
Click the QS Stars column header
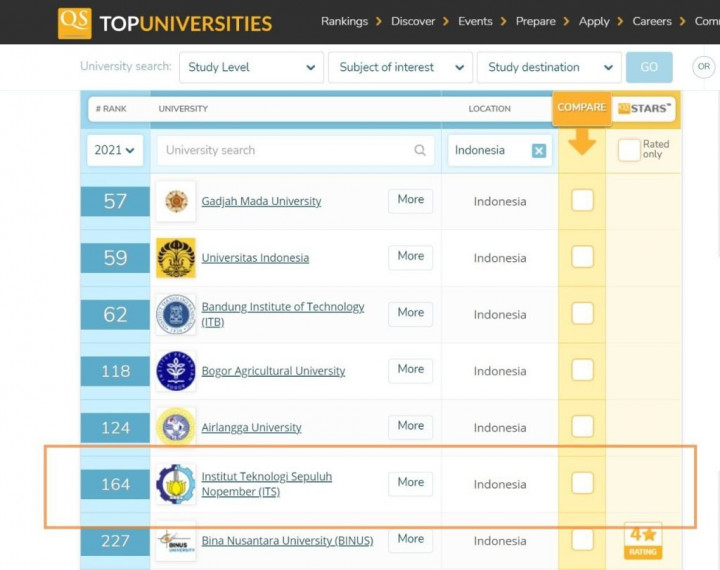point(644,108)
